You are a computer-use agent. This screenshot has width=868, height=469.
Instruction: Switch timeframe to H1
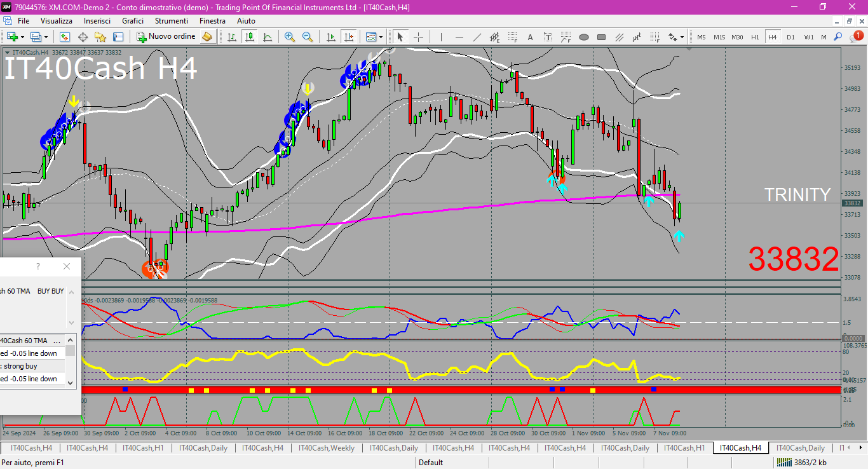[755, 37]
